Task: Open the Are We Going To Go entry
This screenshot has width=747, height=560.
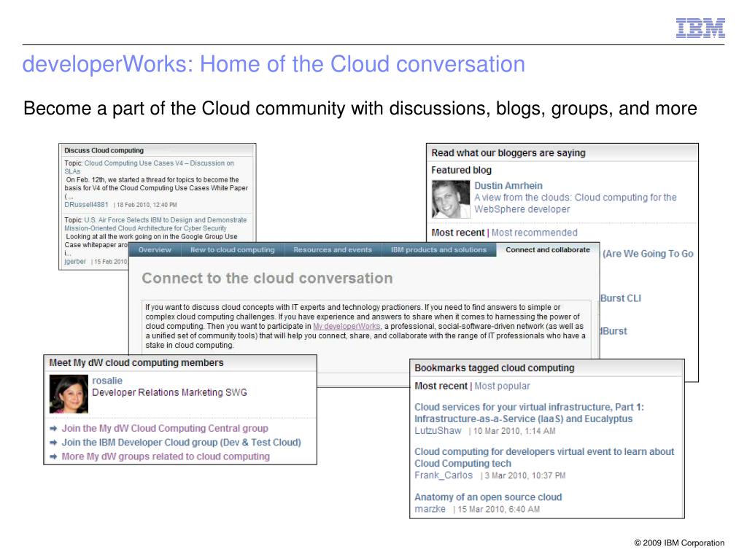Action: point(648,254)
